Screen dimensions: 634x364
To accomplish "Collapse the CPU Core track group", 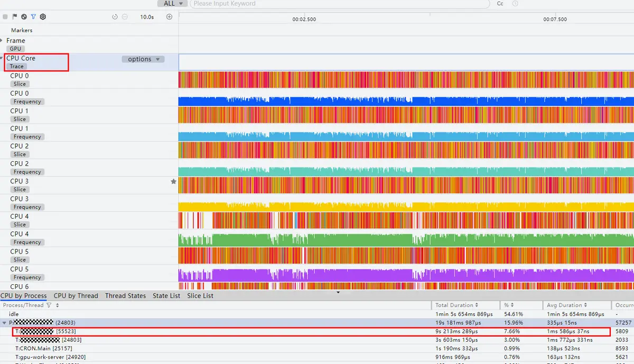I will pos(2,58).
